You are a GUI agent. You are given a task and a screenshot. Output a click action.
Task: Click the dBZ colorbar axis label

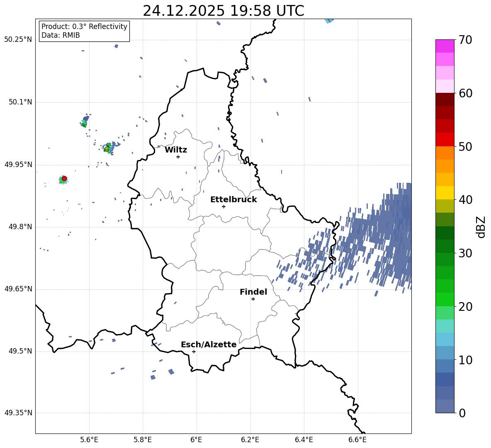tap(481, 227)
